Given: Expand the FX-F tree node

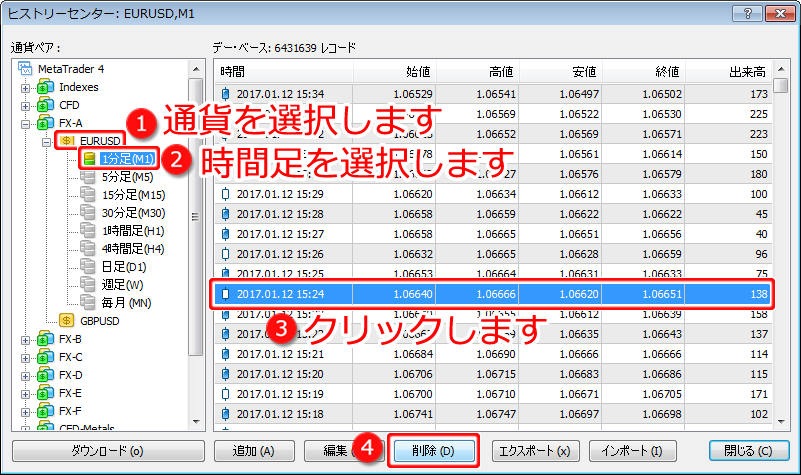Looking at the screenshot, I should pyautogui.click(x=25, y=412).
